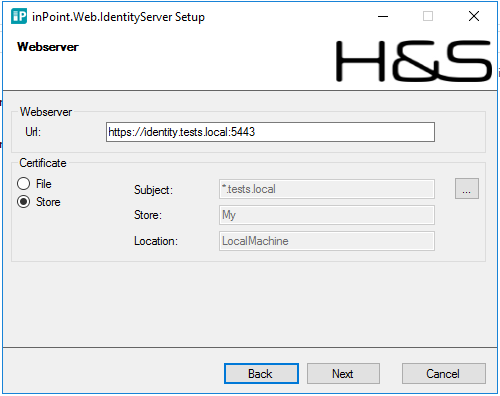Click the Webserver group box label
Image resolution: width=500 pixels, height=396 pixels.
pyautogui.click(x=46, y=112)
